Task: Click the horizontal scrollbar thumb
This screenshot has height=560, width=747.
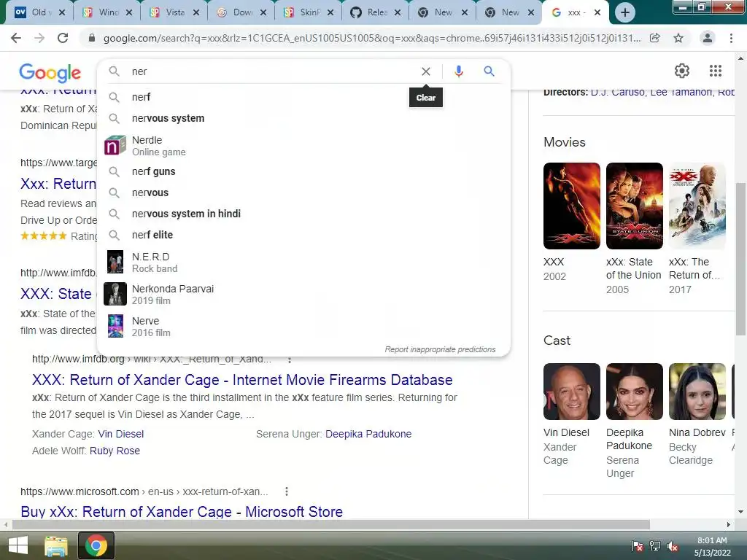Action: click(x=331, y=524)
